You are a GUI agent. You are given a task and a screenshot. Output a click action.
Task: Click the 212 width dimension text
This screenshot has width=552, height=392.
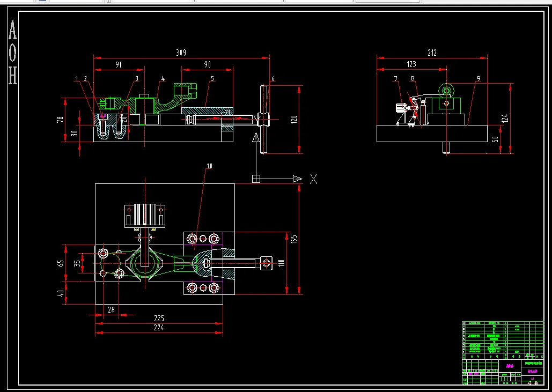tap(432, 53)
